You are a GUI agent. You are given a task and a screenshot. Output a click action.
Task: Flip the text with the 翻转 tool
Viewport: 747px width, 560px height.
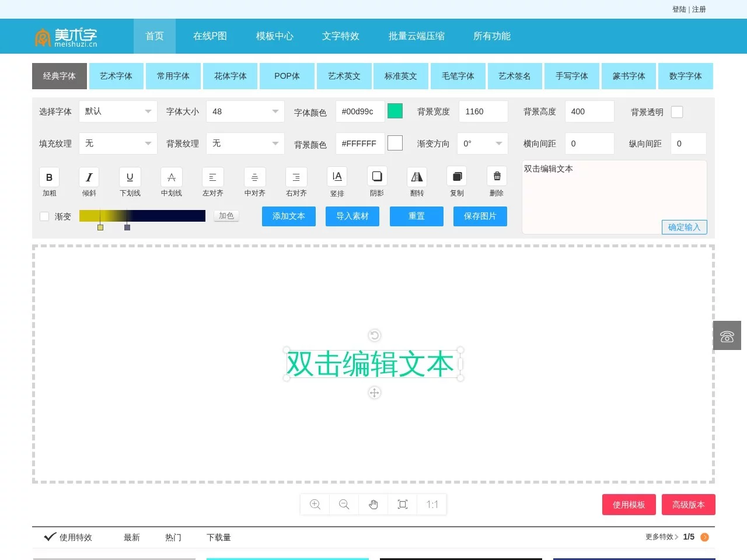click(x=417, y=181)
